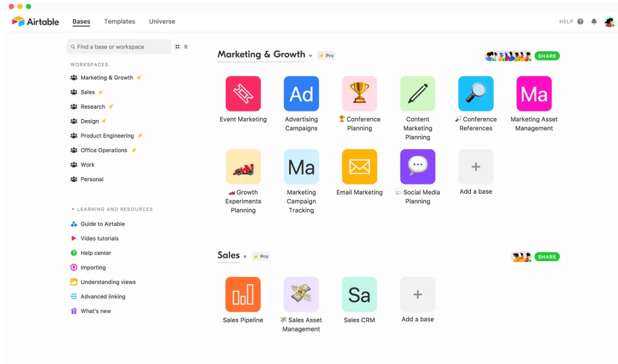
Task: Add a base to the Sales workspace
Action: click(417, 294)
